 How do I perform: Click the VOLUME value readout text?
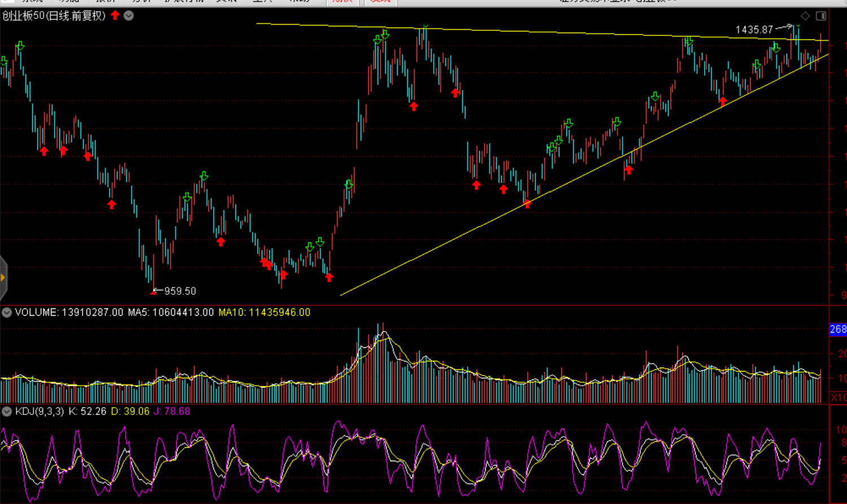(69, 312)
